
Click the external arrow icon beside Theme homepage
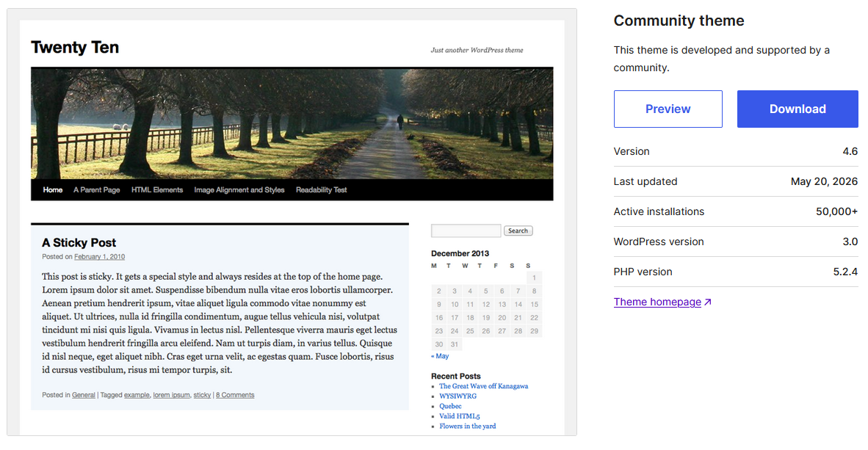pos(707,302)
